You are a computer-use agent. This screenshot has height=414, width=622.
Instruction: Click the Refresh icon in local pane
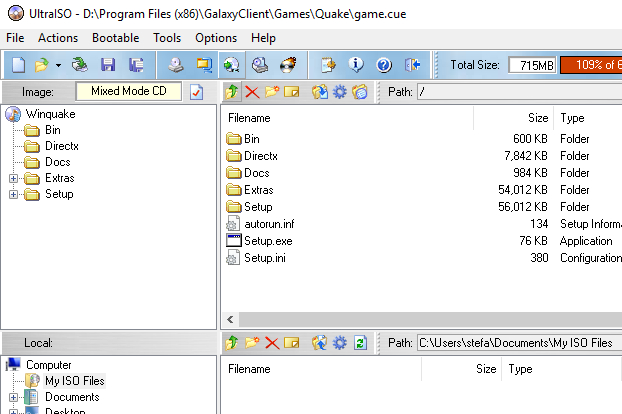point(360,343)
